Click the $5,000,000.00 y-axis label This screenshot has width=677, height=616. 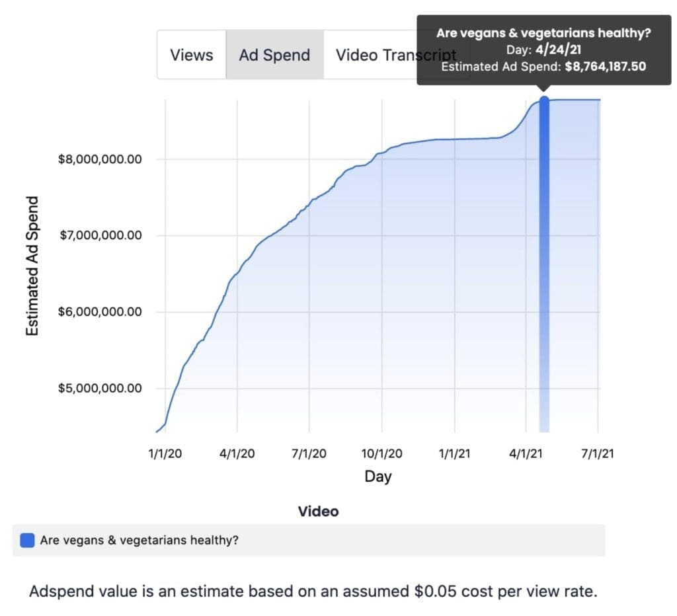click(x=100, y=388)
